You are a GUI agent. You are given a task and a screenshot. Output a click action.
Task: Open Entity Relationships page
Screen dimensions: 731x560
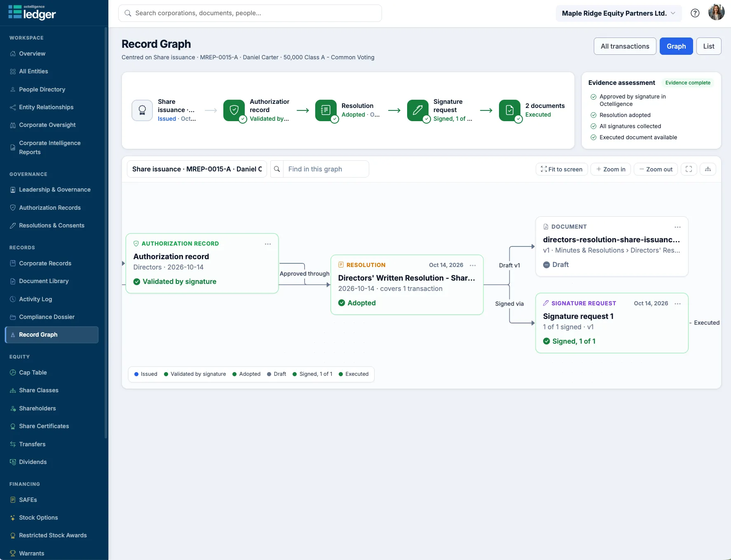pyautogui.click(x=52, y=107)
